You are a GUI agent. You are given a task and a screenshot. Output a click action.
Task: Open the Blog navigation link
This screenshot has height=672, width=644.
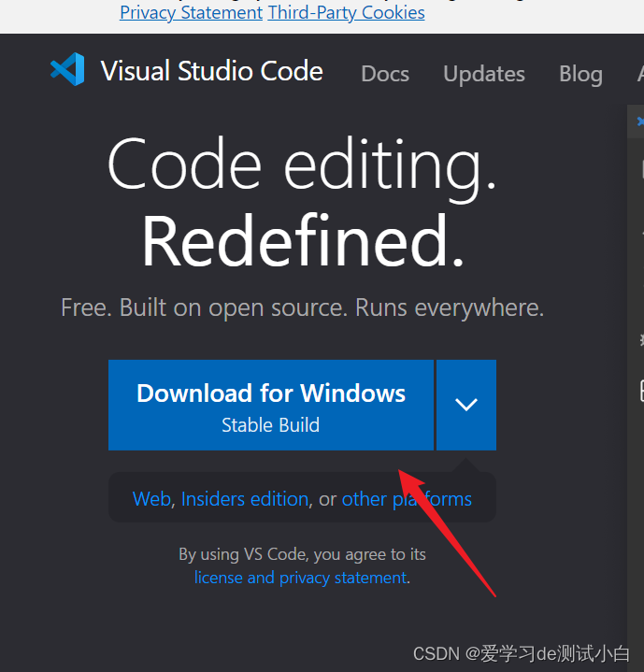click(x=580, y=74)
